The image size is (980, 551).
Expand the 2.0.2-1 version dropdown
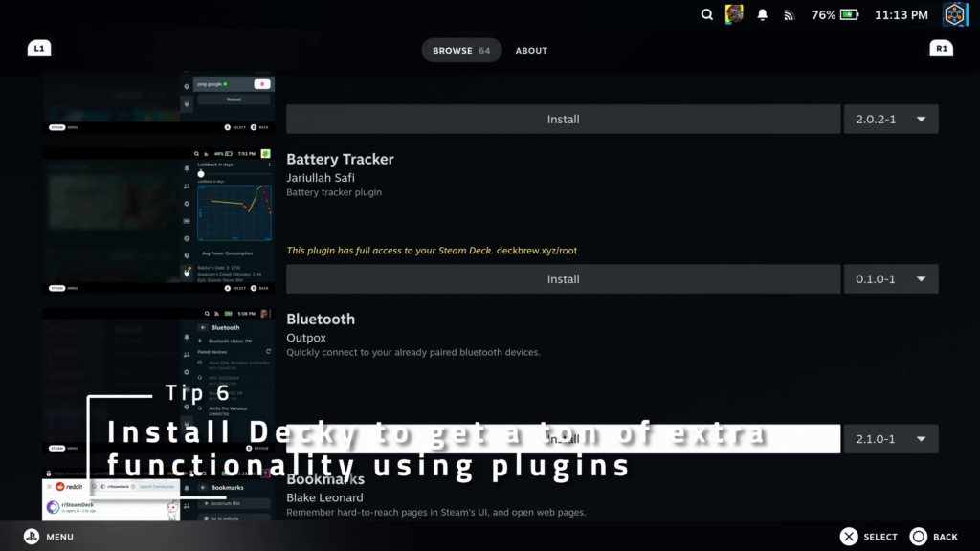pos(890,120)
